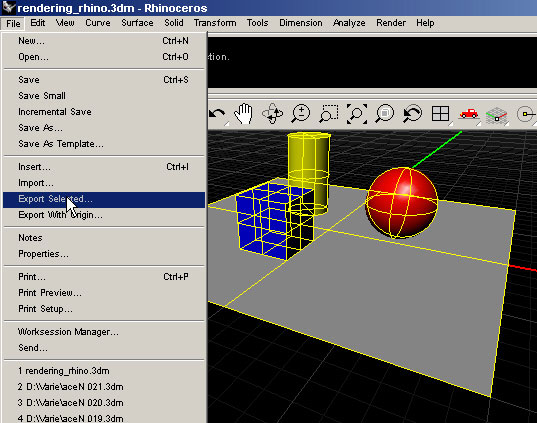Image resolution: width=537 pixels, height=423 pixels.
Task: Choose Print Preview...
Action: coord(104,293)
